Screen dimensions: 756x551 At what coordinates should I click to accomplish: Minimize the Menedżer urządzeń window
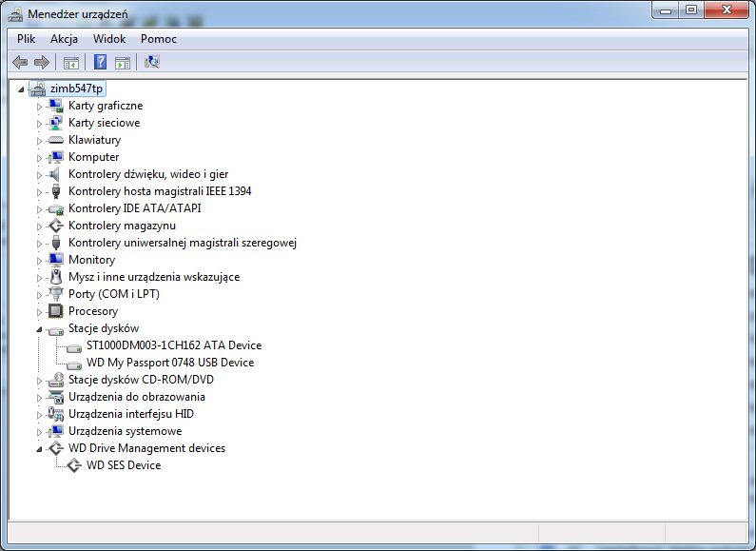pos(666,10)
